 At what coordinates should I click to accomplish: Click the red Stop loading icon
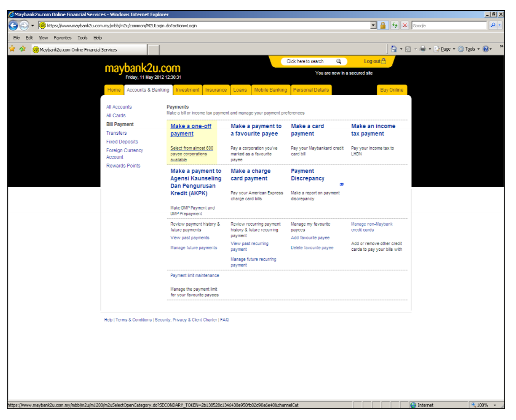(x=405, y=26)
